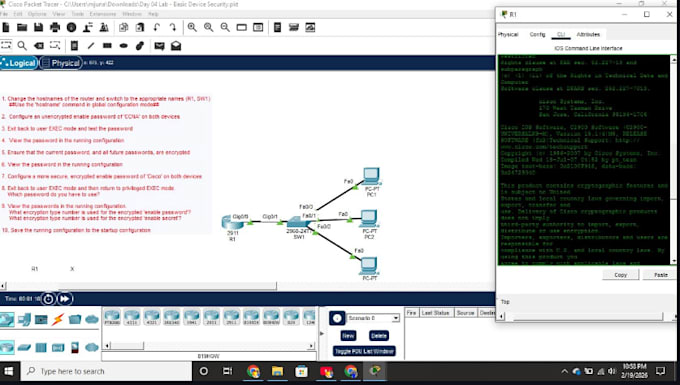Click the Save file toolbar icon
Screen dimensions: 680x385
pyautogui.click(x=39, y=28)
